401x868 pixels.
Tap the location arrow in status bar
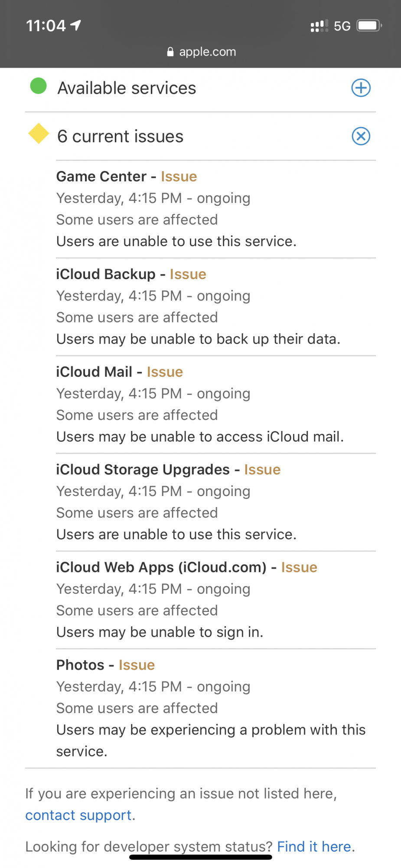point(76,25)
